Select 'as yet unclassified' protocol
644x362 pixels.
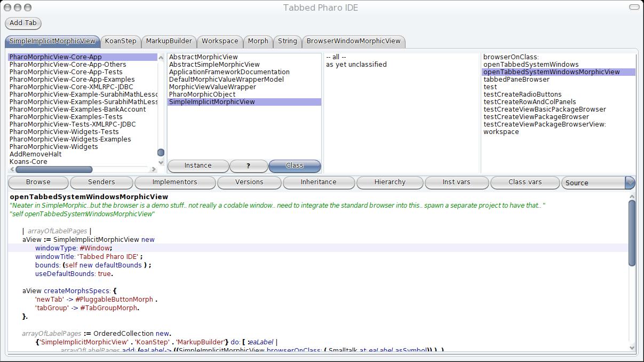pos(402,65)
